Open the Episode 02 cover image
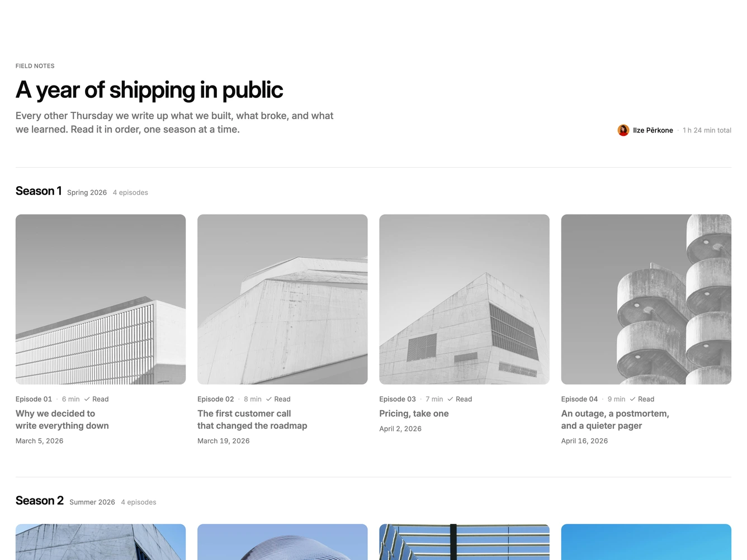The image size is (747, 560). click(282, 300)
